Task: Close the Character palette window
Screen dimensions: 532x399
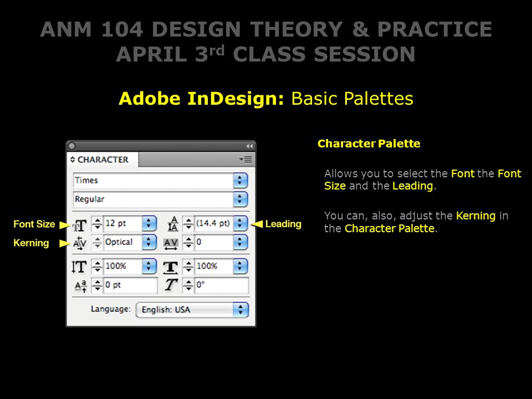Action: click(71, 146)
